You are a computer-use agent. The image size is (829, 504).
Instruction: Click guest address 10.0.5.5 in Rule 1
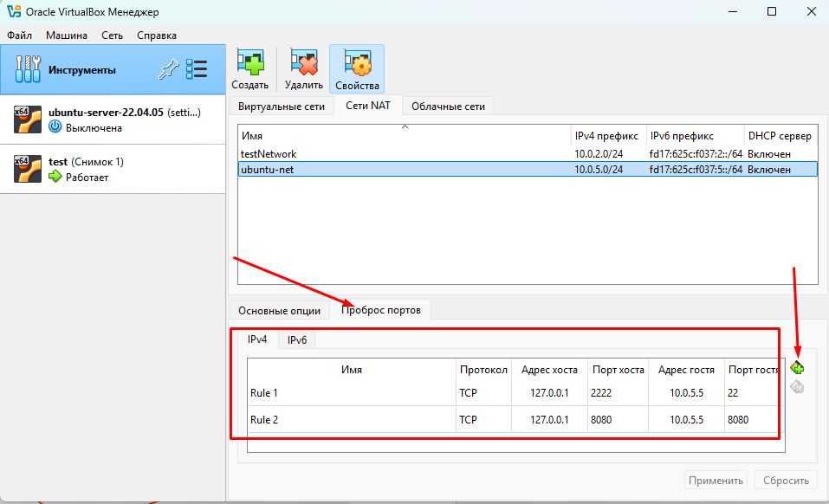(x=686, y=393)
